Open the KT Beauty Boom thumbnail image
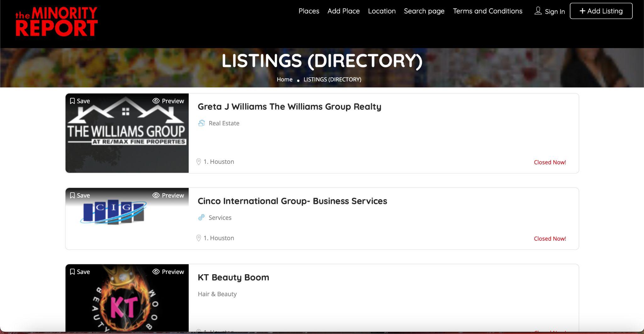This screenshot has height=334, width=644. 127,298
